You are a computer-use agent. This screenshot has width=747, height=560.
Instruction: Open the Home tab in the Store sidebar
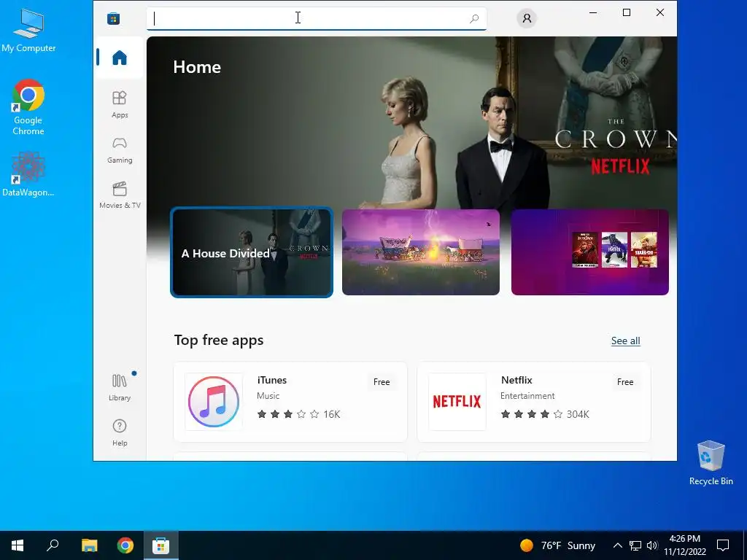119,58
